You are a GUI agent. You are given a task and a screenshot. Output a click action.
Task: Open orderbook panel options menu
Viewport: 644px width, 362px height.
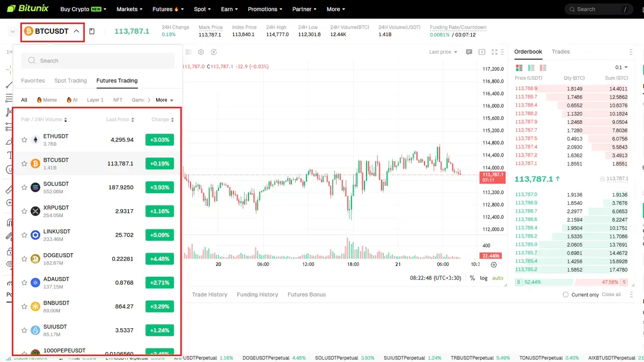(x=631, y=52)
